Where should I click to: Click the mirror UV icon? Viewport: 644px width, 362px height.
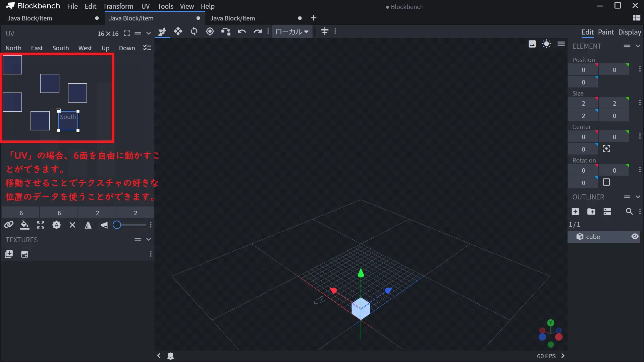point(88,225)
